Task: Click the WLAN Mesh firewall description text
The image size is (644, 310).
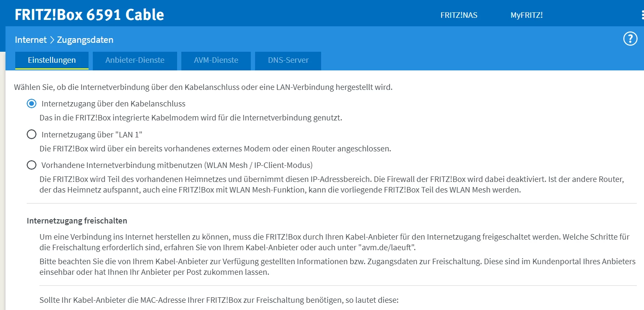Action: click(332, 184)
